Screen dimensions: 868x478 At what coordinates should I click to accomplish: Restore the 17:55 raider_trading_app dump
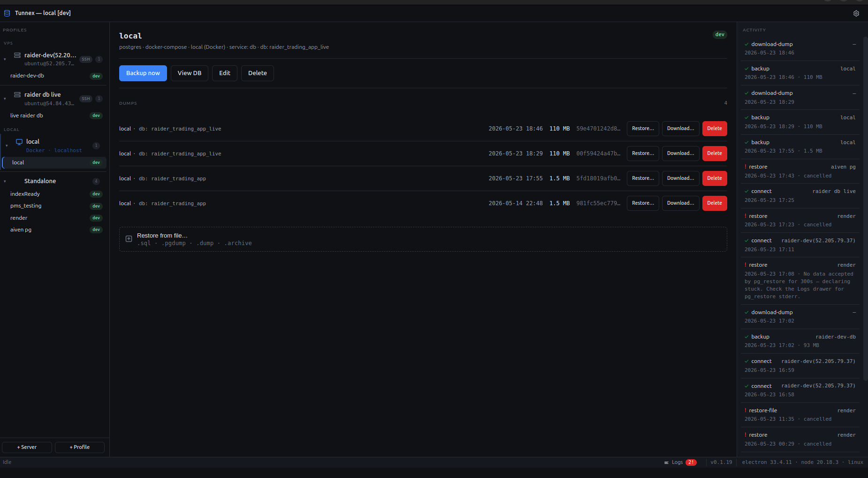coord(643,178)
